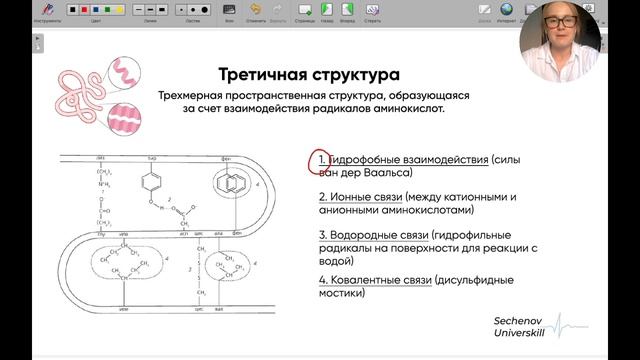Redo with the Вернуть button
The width and height of the screenshot is (640, 360).
(278, 12)
